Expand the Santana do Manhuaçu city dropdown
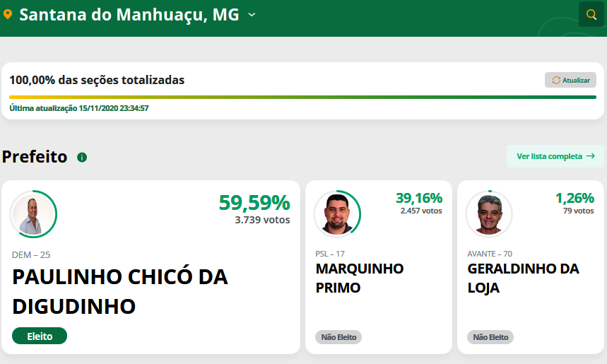The image size is (607, 364). [252, 15]
